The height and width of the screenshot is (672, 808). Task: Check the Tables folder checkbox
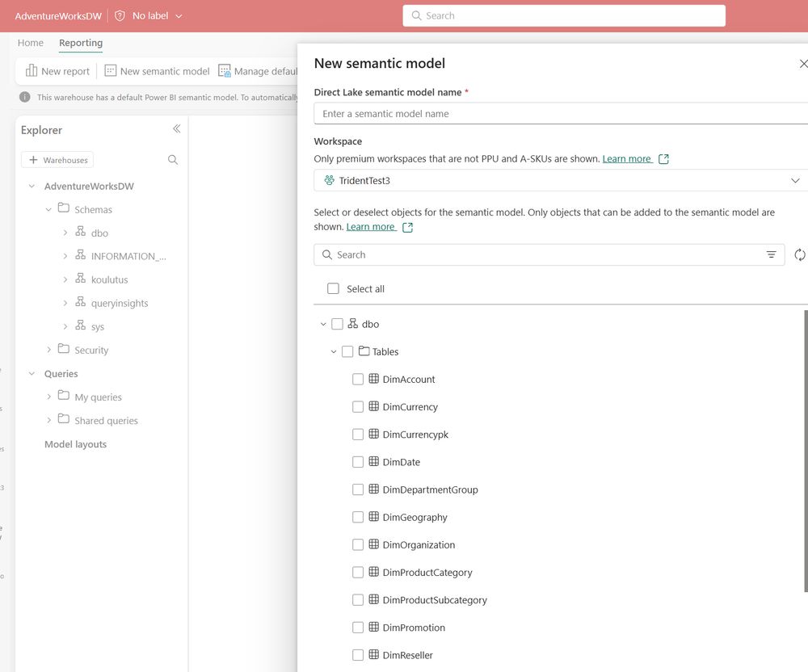point(347,351)
